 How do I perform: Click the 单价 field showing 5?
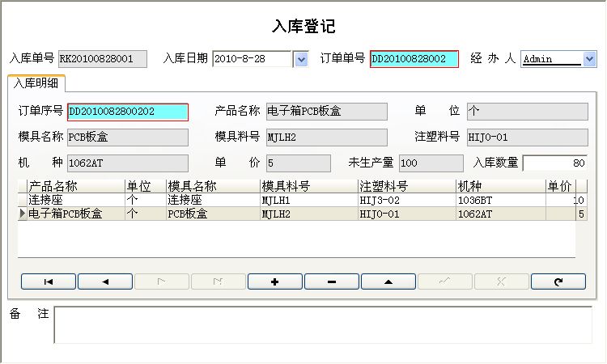coord(299,163)
